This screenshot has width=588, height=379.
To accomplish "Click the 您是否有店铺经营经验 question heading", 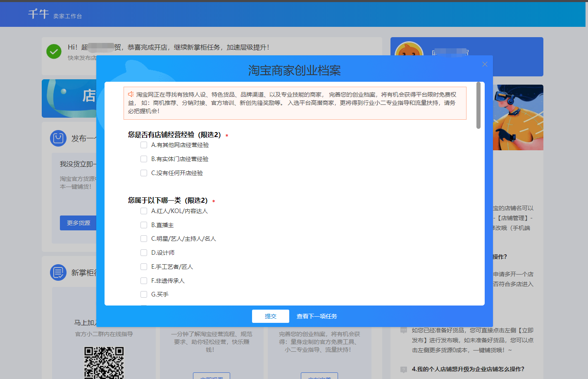I will pos(174,135).
